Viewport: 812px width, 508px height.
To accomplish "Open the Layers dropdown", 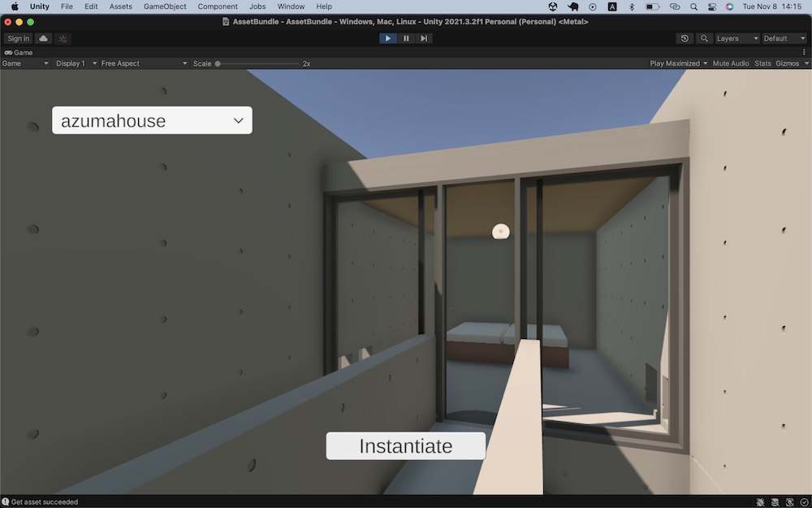I will (x=737, y=38).
